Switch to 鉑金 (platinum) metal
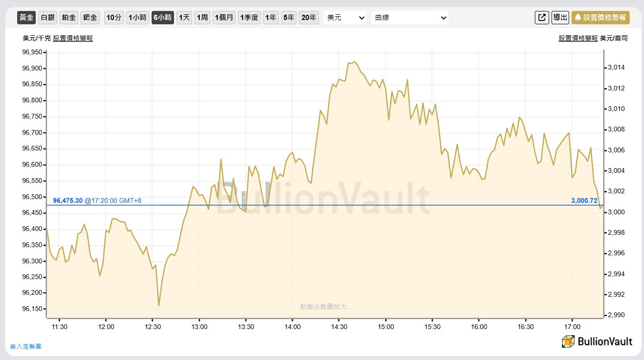The width and height of the screenshot is (644, 360). [x=69, y=18]
